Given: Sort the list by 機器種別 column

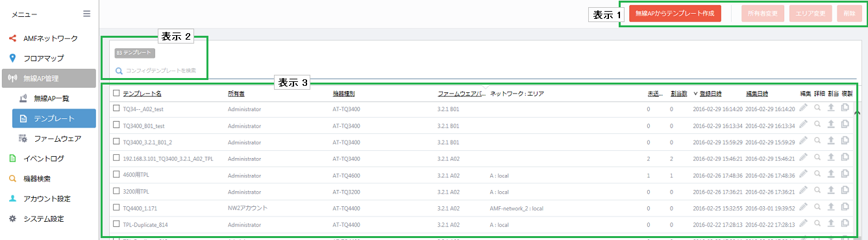Looking at the screenshot, I should coord(343,94).
